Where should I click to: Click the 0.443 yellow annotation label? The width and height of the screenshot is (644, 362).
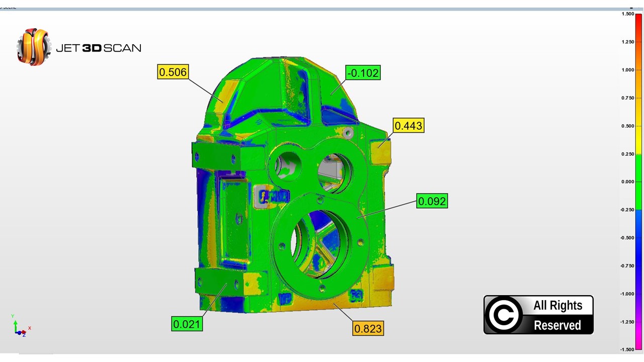(x=408, y=126)
